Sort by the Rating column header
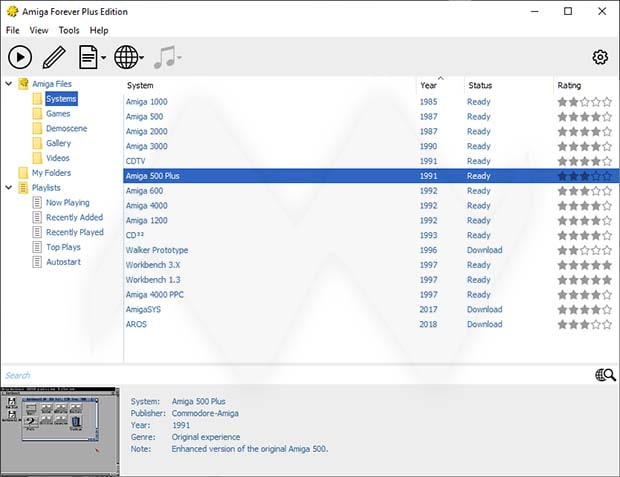The width and height of the screenshot is (620, 477). [586, 85]
